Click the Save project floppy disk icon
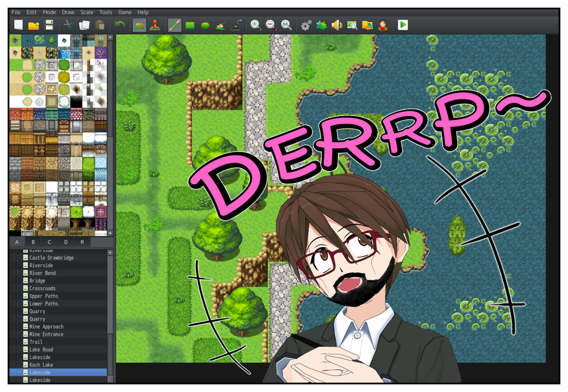This screenshot has width=568, height=392. [49, 25]
